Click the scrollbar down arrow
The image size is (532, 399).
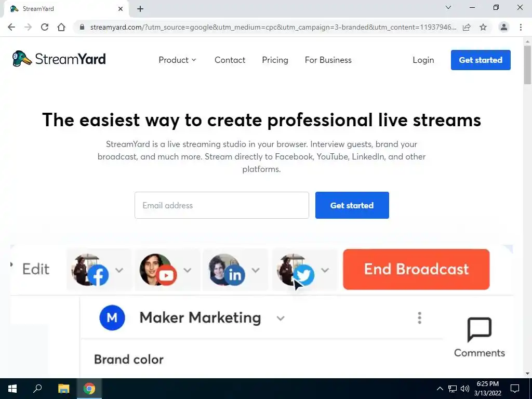click(527, 374)
